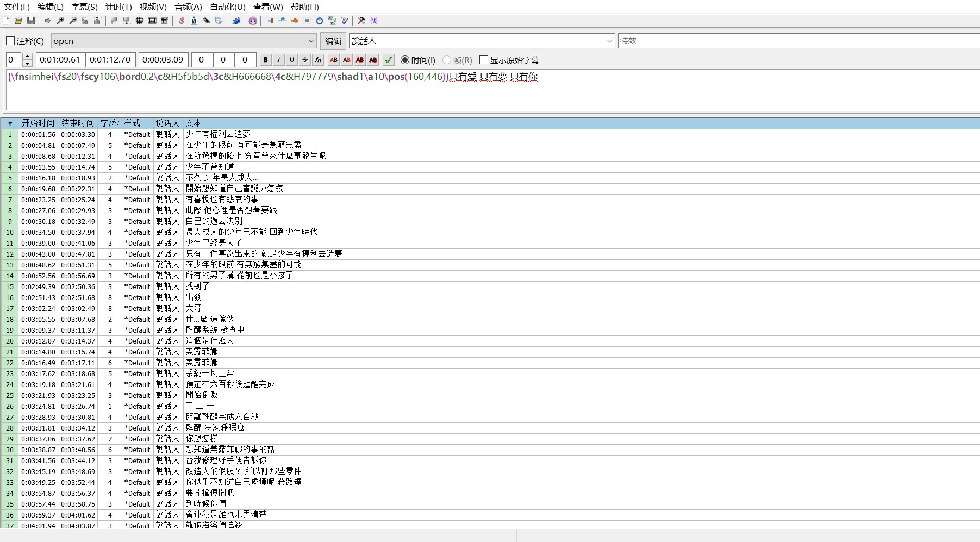The image size is (980, 542).
Task: Jump video to subtitle start time
Action: [x=85, y=21]
